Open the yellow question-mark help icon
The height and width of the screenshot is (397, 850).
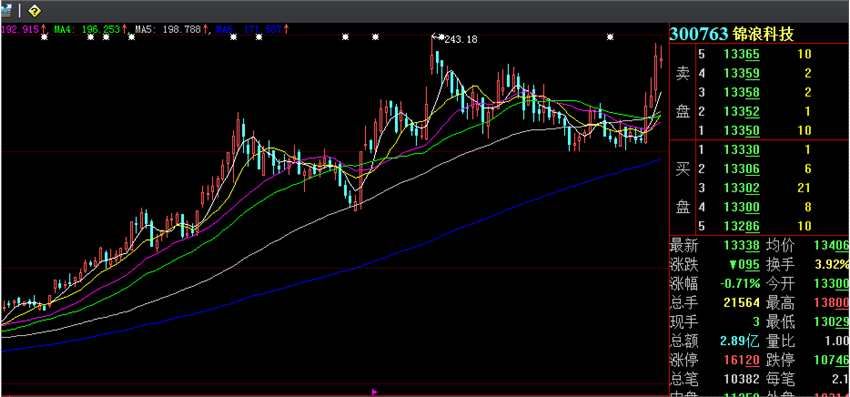34,11
